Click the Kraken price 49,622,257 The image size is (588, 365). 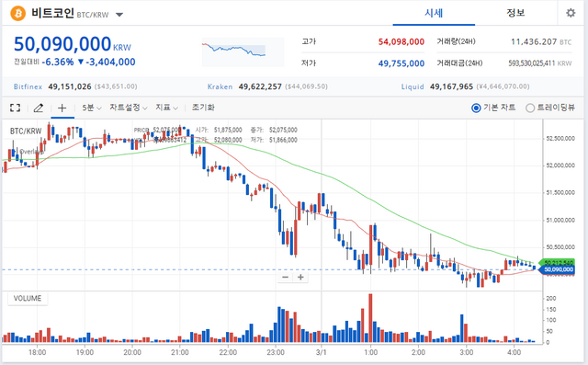click(260, 86)
